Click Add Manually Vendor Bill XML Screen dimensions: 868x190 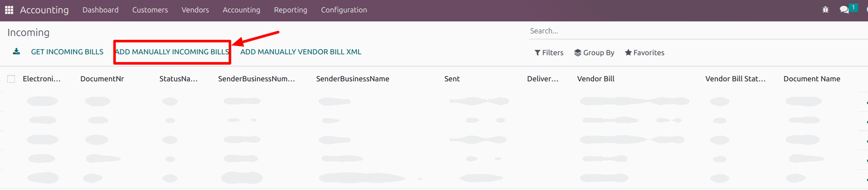pyautogui.click(x=301, y=52)
